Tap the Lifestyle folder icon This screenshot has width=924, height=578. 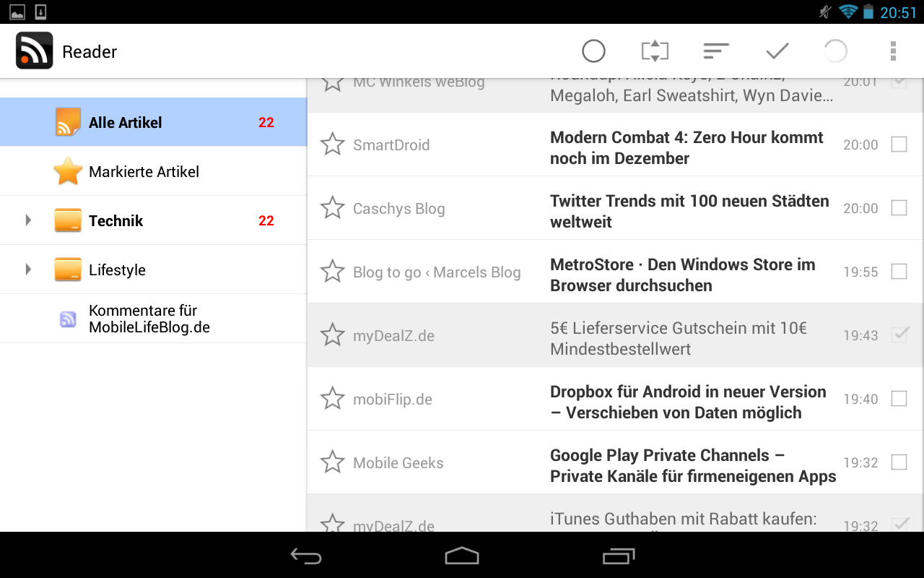(x=68, y=269)
